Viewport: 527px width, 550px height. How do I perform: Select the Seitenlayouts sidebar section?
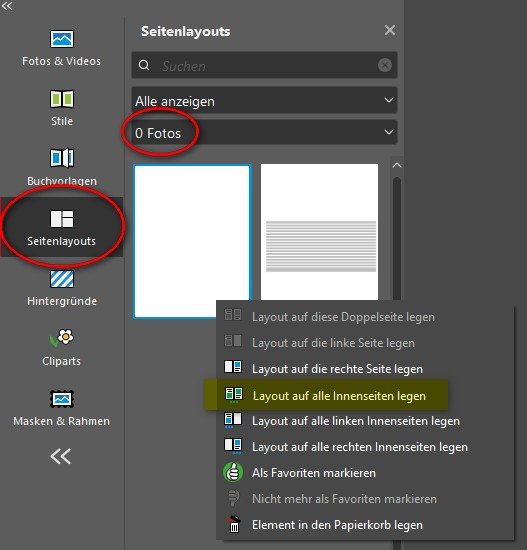click(x=62, y=227)
